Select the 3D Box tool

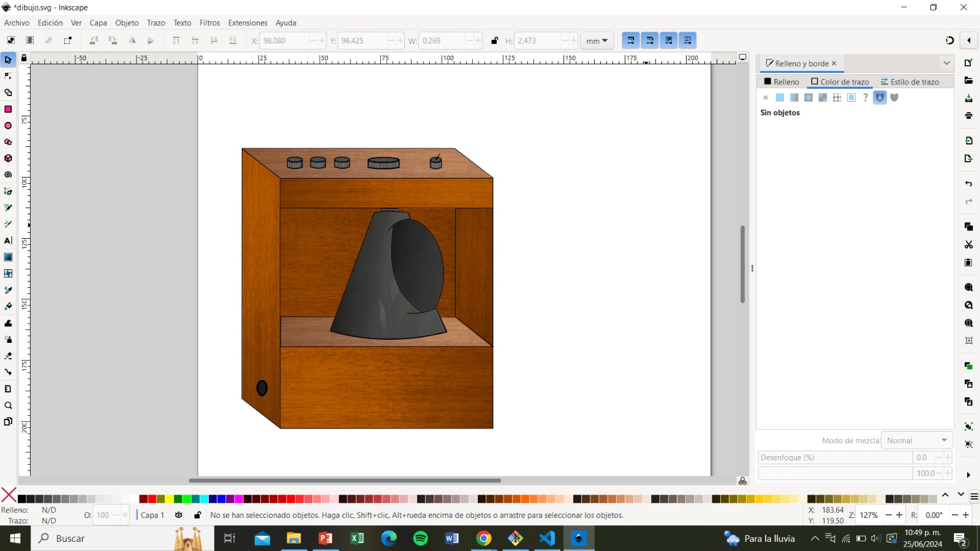8,159
